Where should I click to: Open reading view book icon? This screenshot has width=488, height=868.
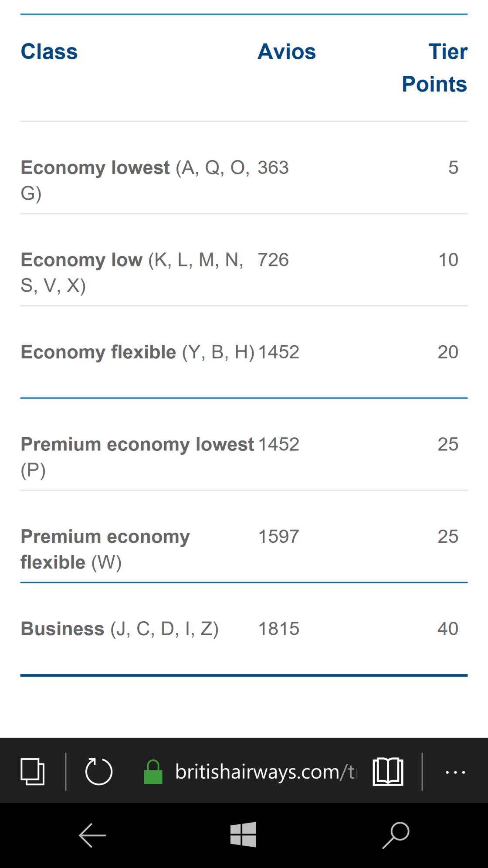[388, 772]
